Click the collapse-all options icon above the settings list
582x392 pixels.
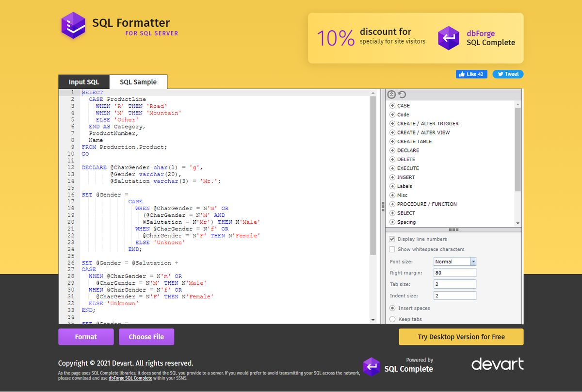tap(392, 94)
